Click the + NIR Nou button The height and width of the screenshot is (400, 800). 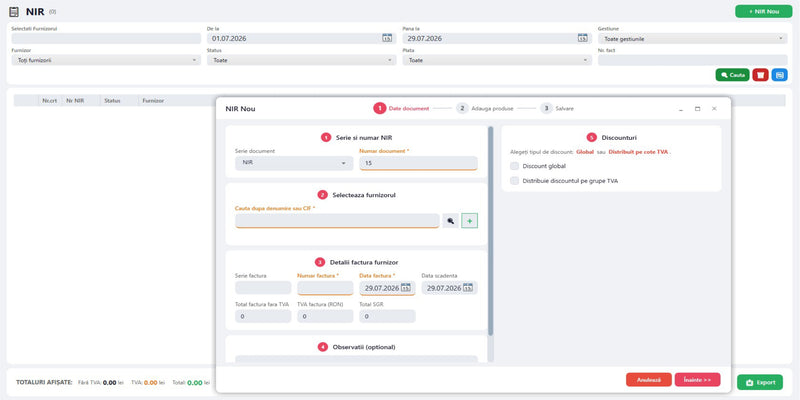(x=763, y=11)
